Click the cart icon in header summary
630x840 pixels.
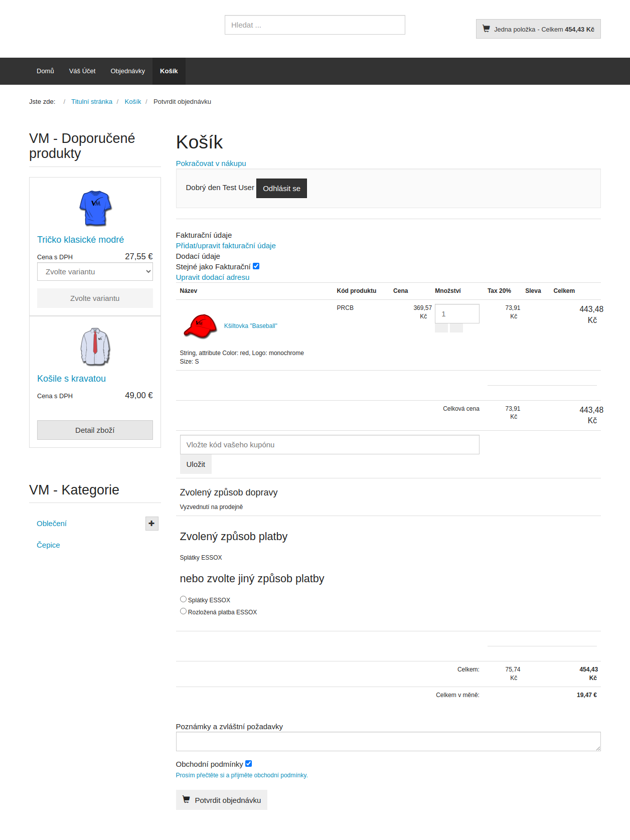coord(486,29)
